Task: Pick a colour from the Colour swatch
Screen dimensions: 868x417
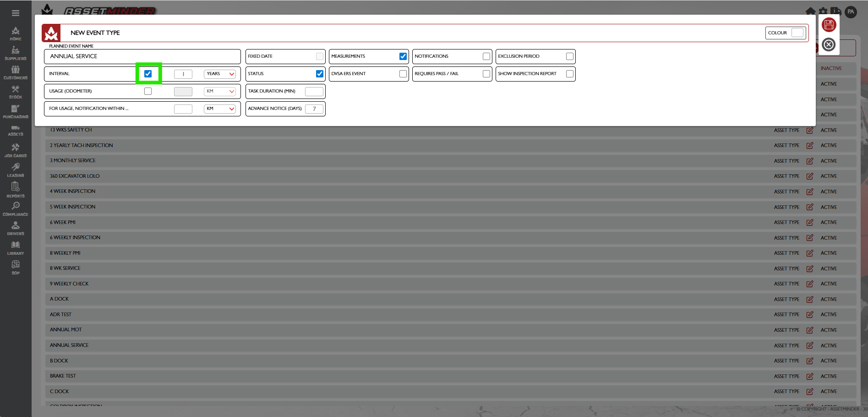Action: (x=797, y=33)
